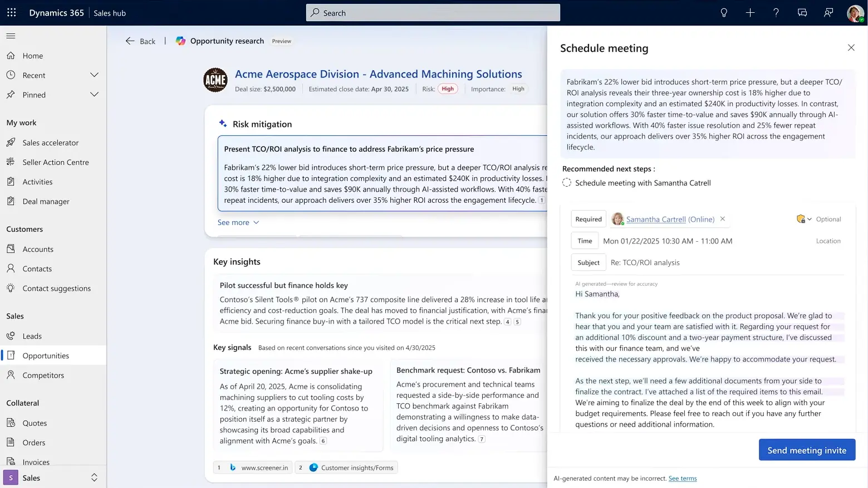This screenshot has width=868, height=488.
Task: Click the Required attendees label
Action: point(589,219)
